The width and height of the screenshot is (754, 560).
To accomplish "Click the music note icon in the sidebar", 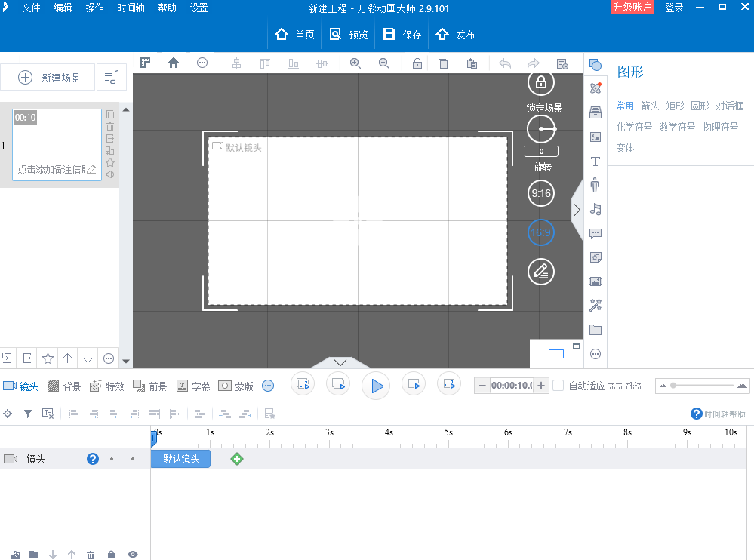I will [x=595, y=209].
